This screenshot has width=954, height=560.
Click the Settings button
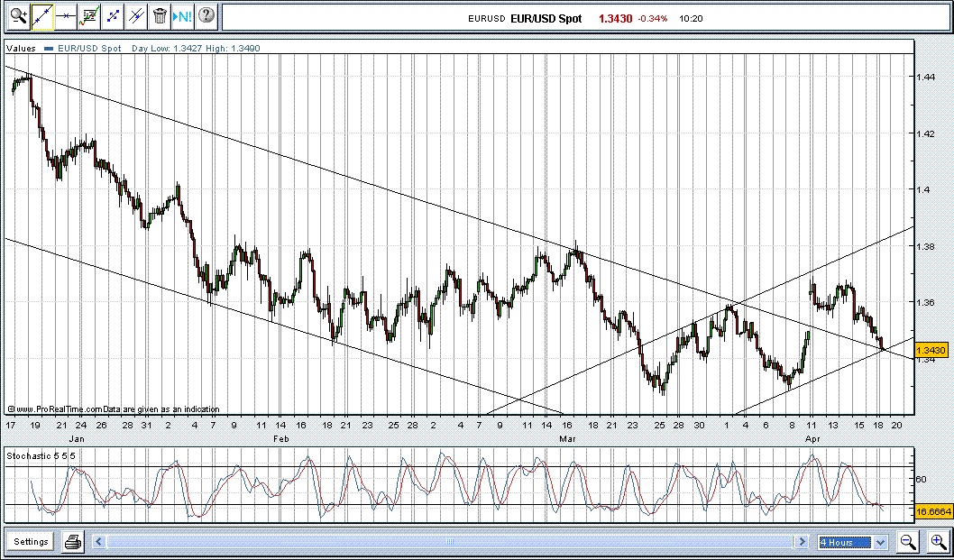[x=31, y=541]
